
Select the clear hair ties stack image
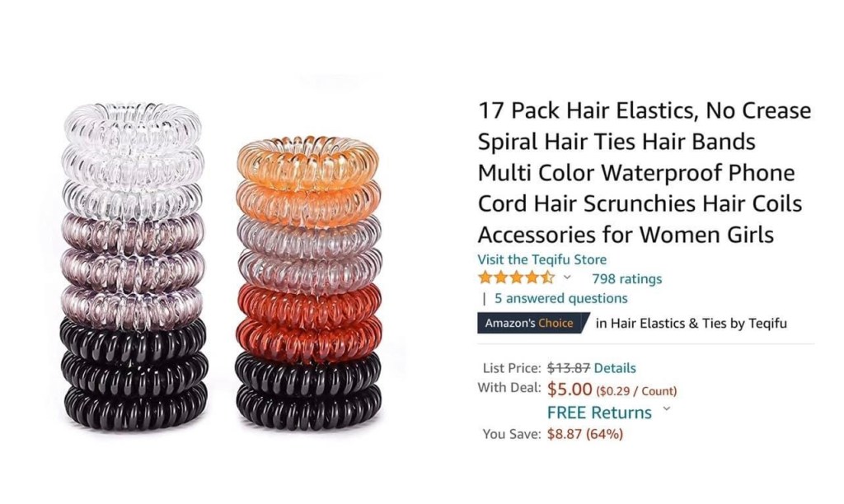(x=134, y=266)
